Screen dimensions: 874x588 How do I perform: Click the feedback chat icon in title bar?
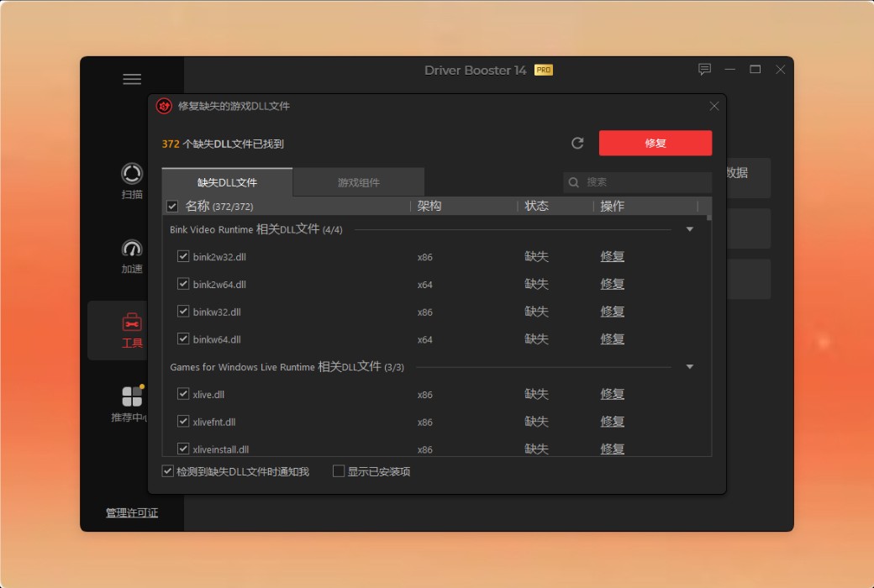(704, 70)
